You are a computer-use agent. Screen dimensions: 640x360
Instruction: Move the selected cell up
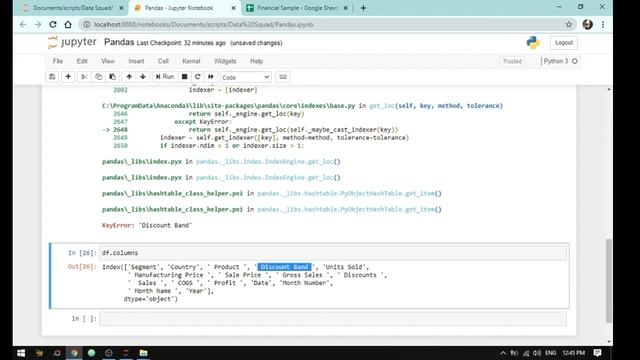(129, 77)
